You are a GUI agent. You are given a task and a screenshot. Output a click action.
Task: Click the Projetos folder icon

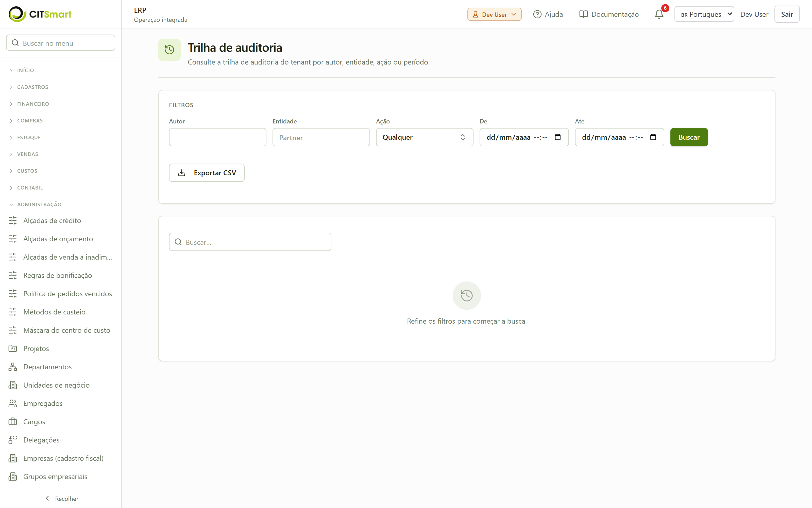click(13, 348)
